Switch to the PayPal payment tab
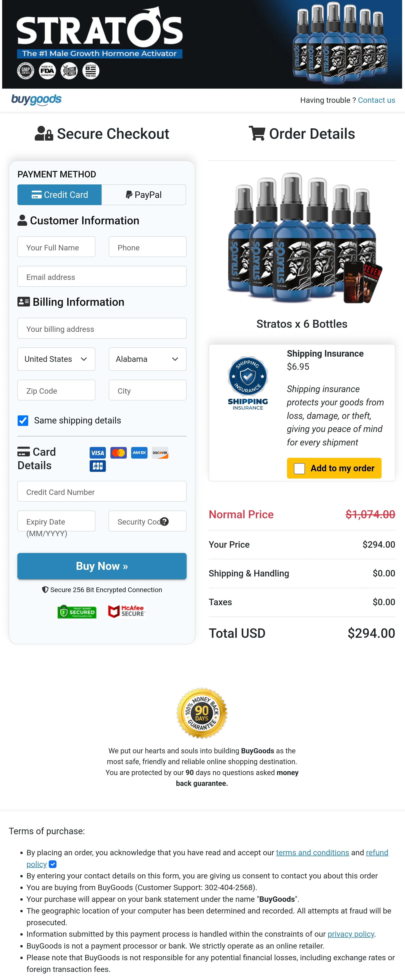The image size is (405, 980). tap(144, 194)
